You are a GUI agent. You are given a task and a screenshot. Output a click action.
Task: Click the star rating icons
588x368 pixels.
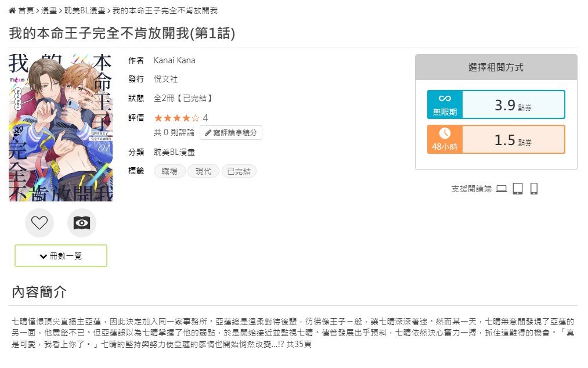tap(176, 118)
